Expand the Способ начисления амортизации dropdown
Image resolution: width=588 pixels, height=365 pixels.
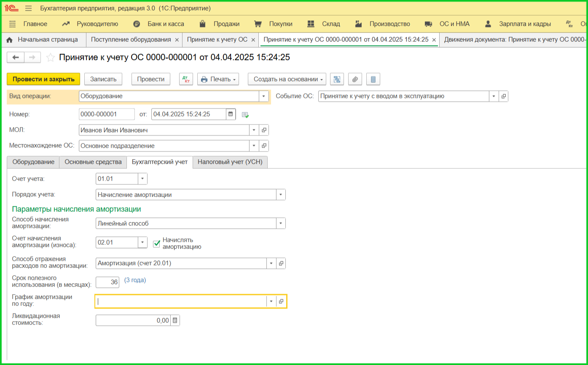click(281, 223)
